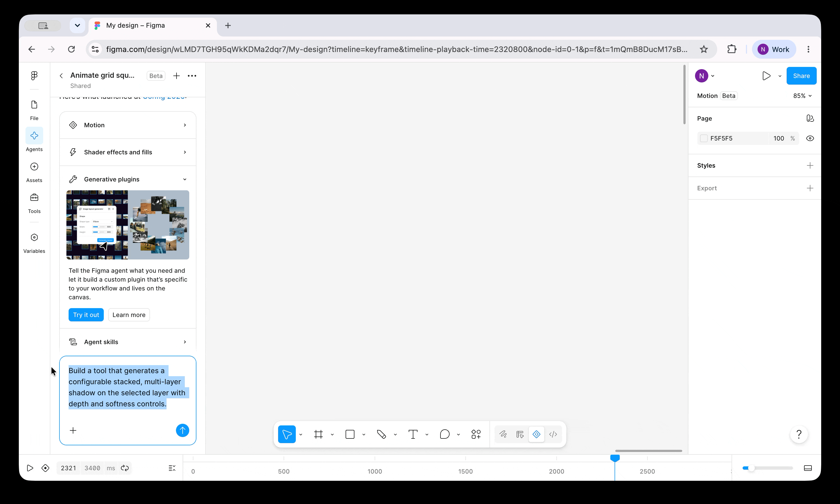
Task: Switch to Motion mode in toolbar
Action: tap(536, 434)
